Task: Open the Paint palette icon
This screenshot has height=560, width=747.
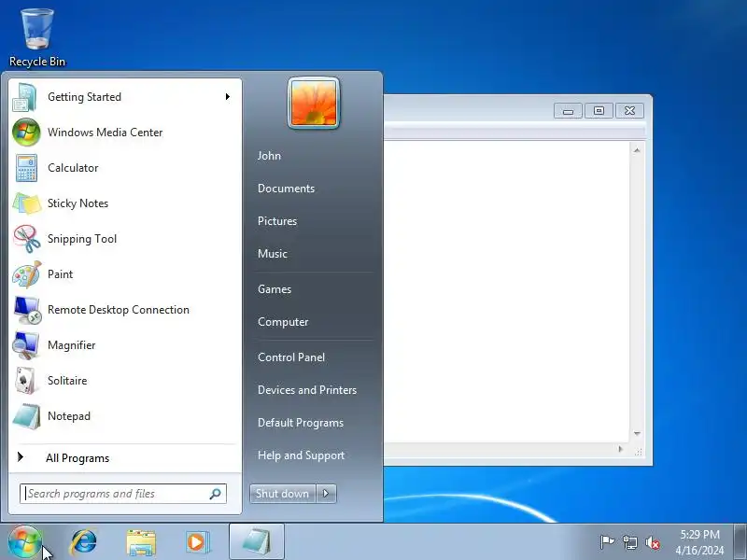Action: 27,274
